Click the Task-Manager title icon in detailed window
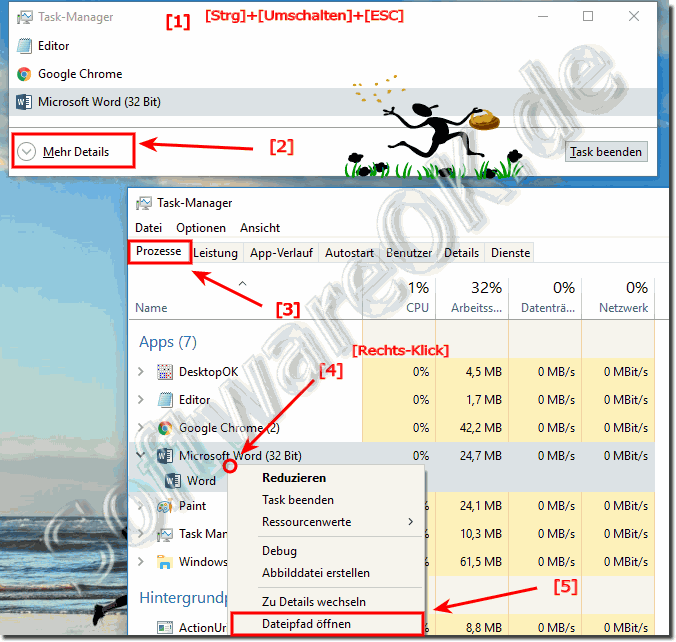The width and height of the screenshot is (676, 642). coord(144,203)
